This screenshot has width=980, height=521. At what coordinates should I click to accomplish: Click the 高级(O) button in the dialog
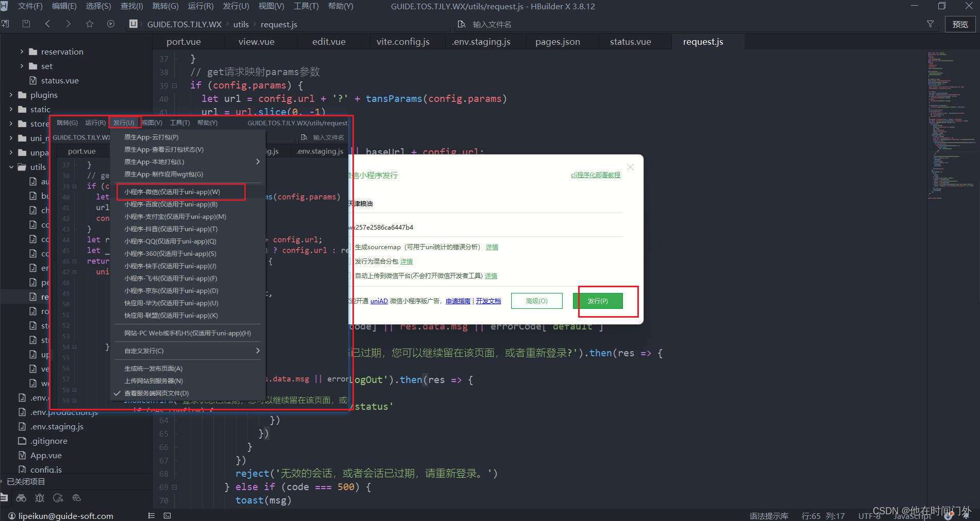(x=536, y=301)
